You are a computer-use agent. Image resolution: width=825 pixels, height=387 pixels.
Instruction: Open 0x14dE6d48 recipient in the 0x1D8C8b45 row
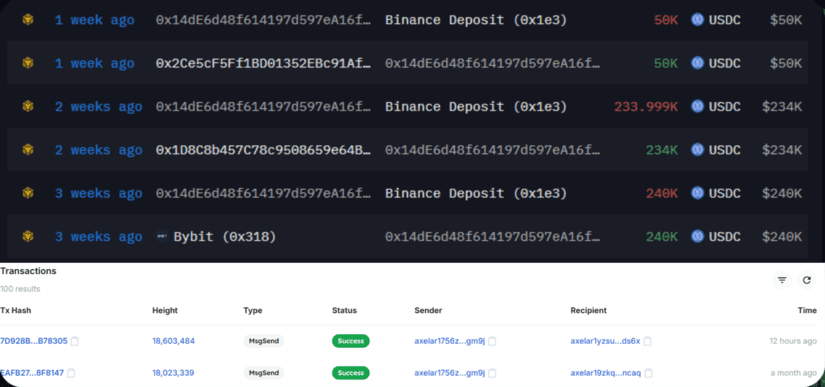[492, 150]
